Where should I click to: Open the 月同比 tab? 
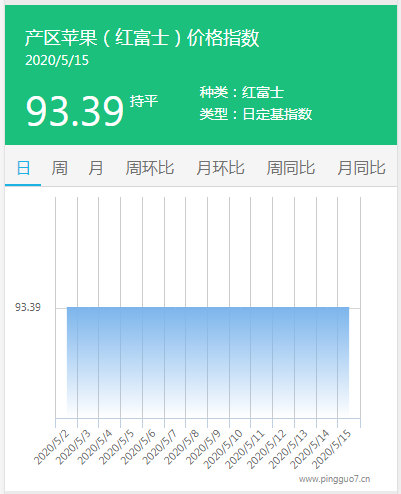361,168
